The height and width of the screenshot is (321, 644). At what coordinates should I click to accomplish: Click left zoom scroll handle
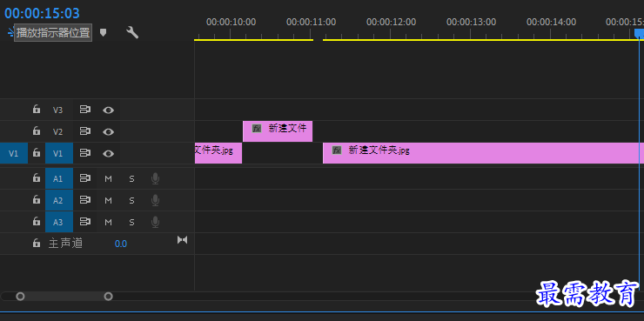click(x=20, y=296)
